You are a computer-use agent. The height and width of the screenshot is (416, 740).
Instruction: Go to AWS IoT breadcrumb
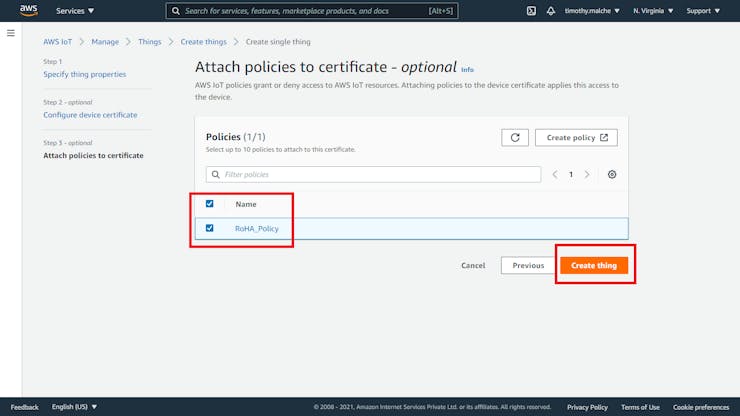58,42
